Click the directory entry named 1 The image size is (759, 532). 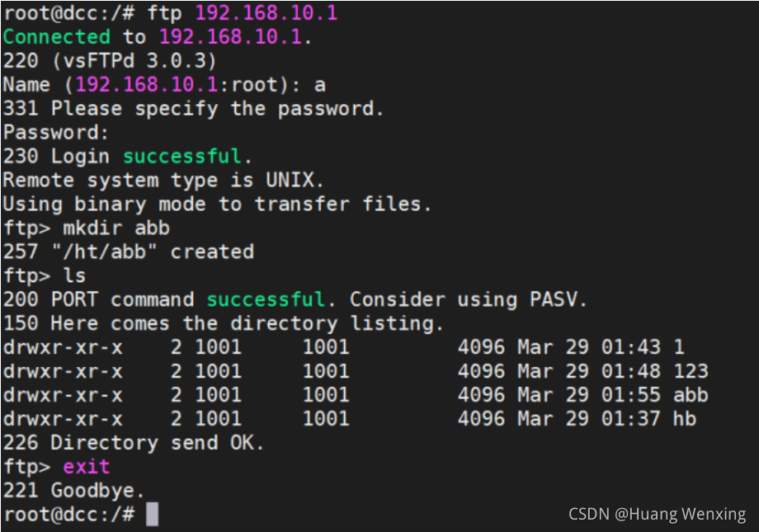pyautogui.click(x=680, y=347)
